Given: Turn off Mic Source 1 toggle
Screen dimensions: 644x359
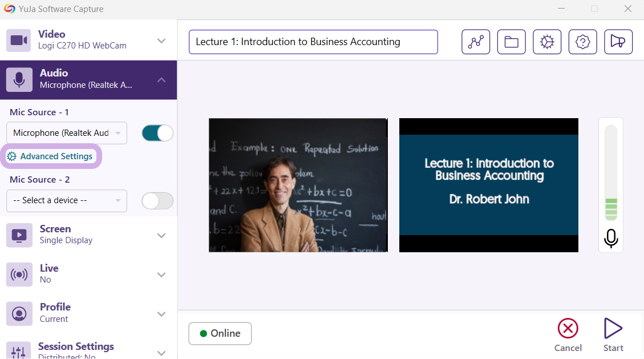Looking at the screenshot, I should 157,133.
